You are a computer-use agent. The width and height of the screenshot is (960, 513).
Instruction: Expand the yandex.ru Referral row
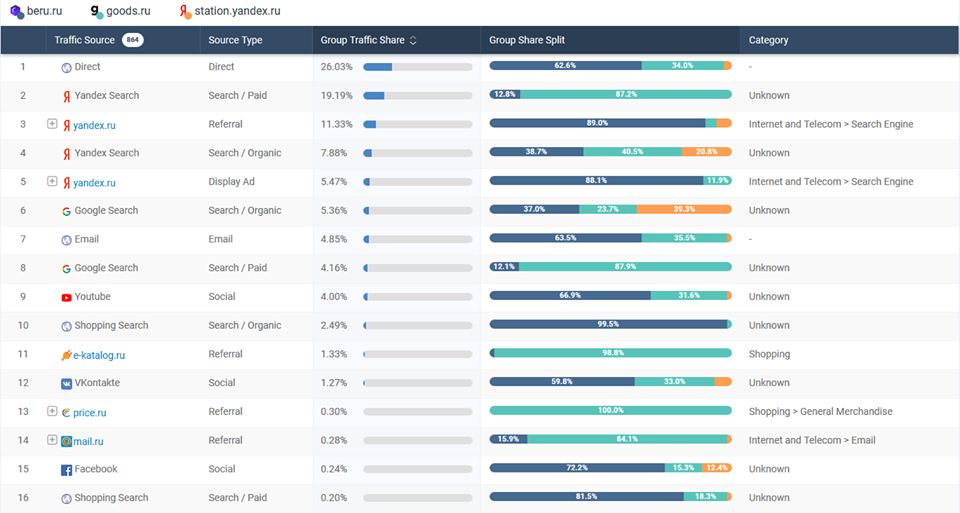coord(52,124)
